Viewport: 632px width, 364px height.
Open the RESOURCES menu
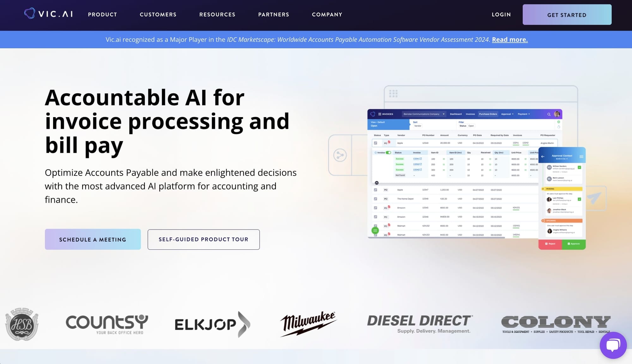pyautogui.click(x=217, y=15)
